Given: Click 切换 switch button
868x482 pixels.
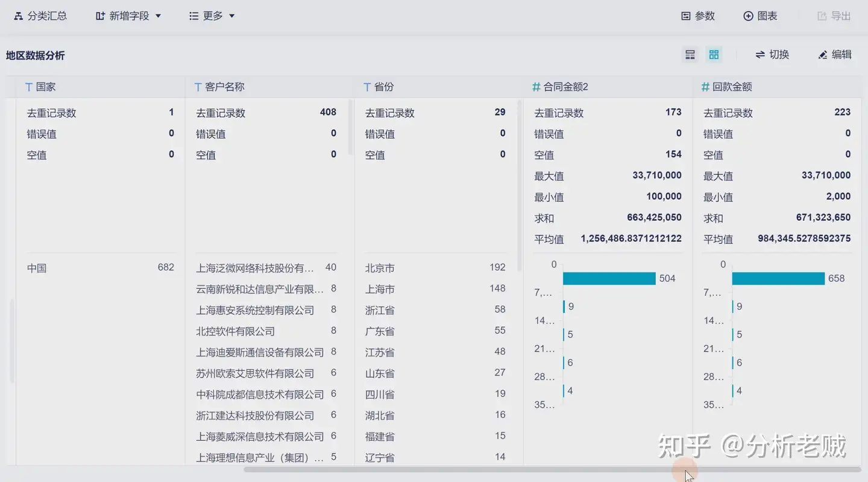Looking at the screenshot, I should coord(772,55).
